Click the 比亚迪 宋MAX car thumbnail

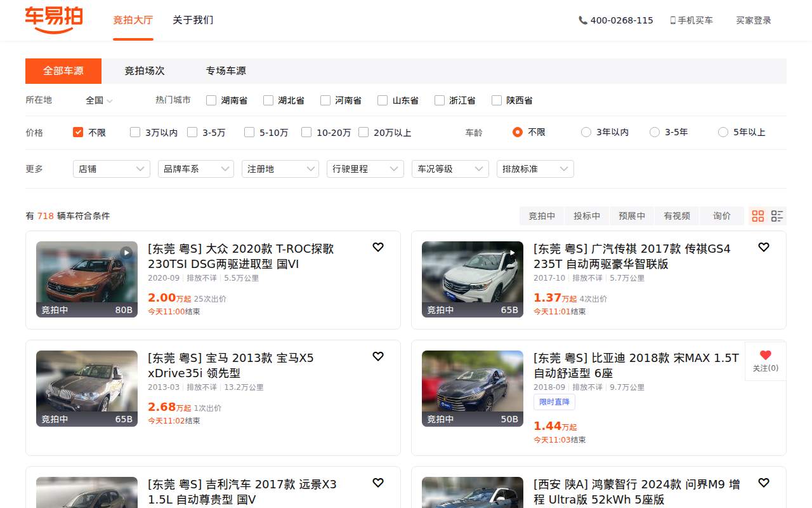pos(473,389)
